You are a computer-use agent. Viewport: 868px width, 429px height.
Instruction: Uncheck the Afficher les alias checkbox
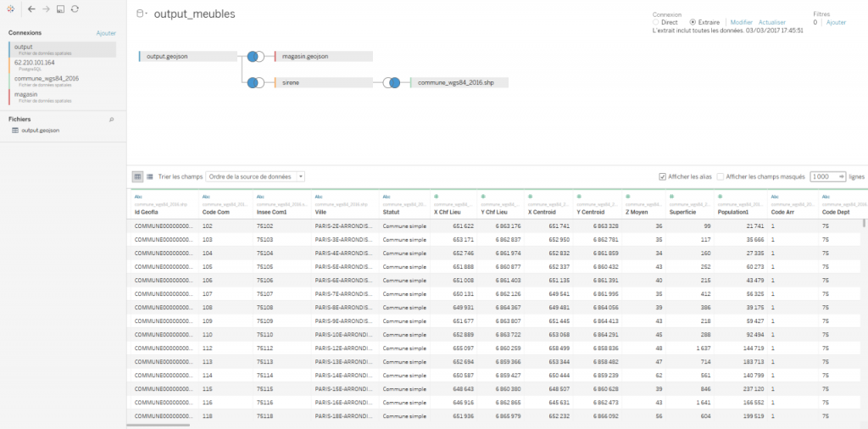pyautogui.click(x=663, y=176)
